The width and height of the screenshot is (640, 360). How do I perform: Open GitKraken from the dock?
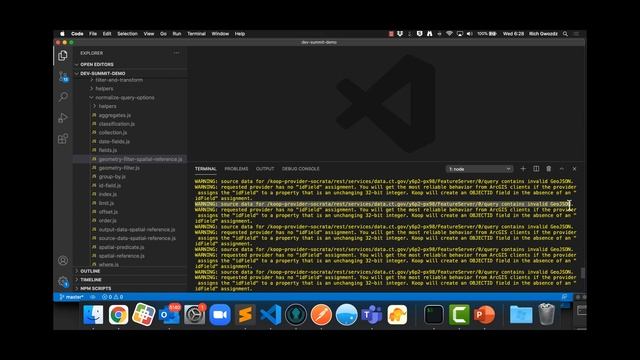[296, 315]
